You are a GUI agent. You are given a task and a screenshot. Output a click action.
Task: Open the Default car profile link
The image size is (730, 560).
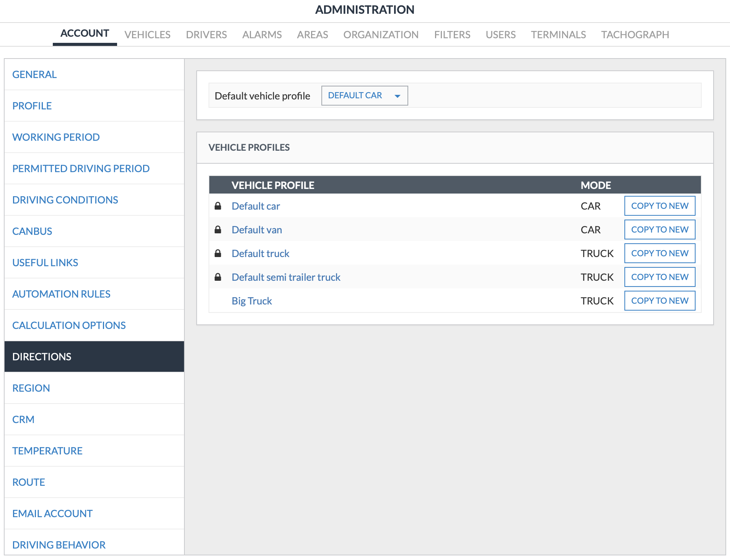[256, 206]
